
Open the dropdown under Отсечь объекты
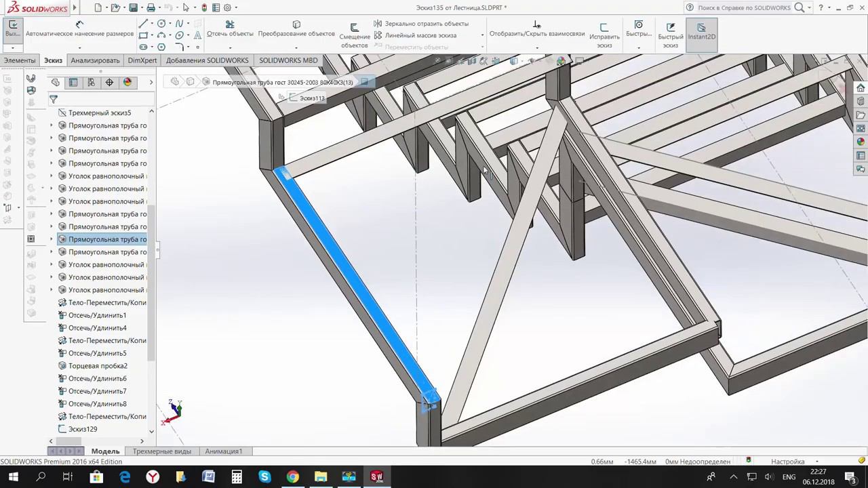[x=230, y=47]
